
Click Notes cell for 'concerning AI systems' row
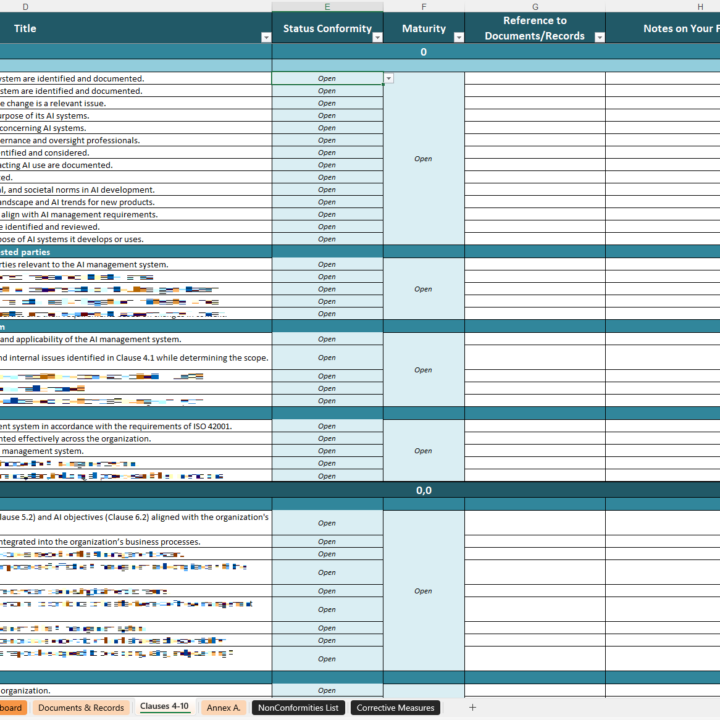point(663,128)
